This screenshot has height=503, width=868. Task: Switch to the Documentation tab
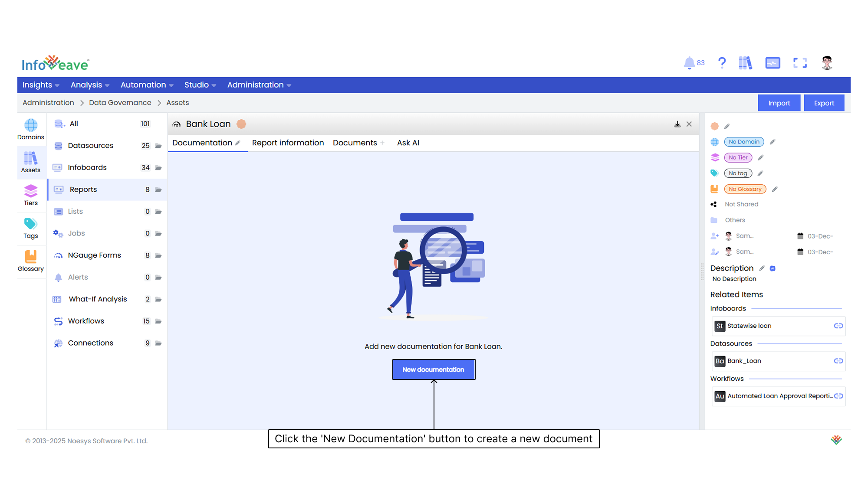coord(202,143)
